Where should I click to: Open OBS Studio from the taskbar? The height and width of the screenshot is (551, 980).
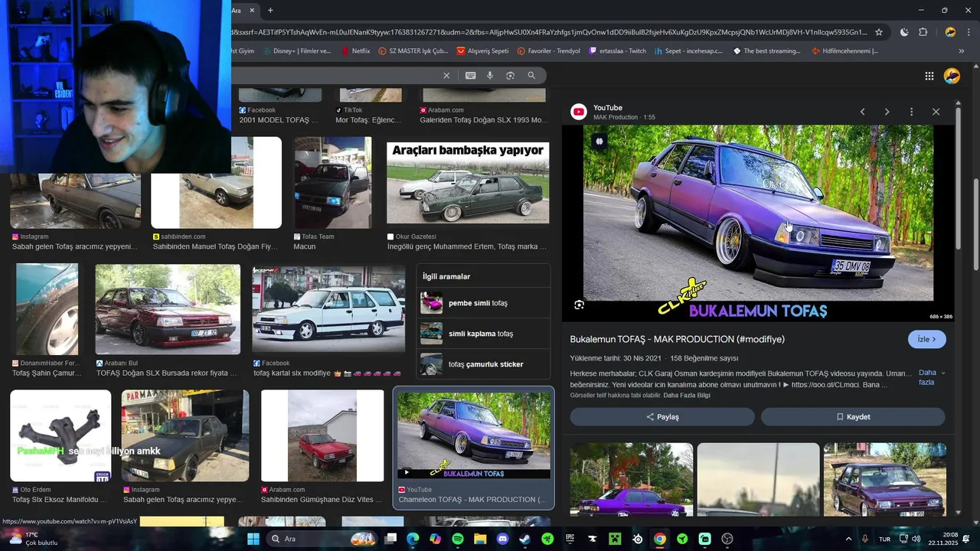tap(727, 539)
